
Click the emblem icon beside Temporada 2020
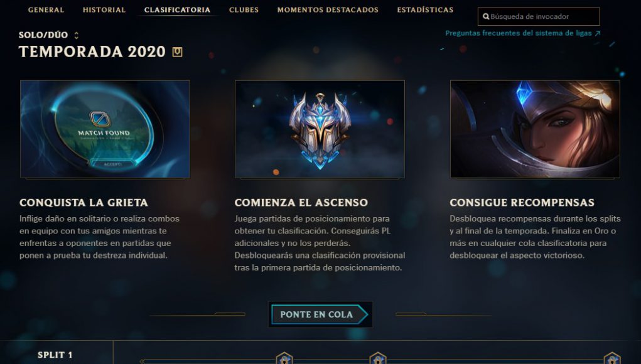[x=177, y=52]
